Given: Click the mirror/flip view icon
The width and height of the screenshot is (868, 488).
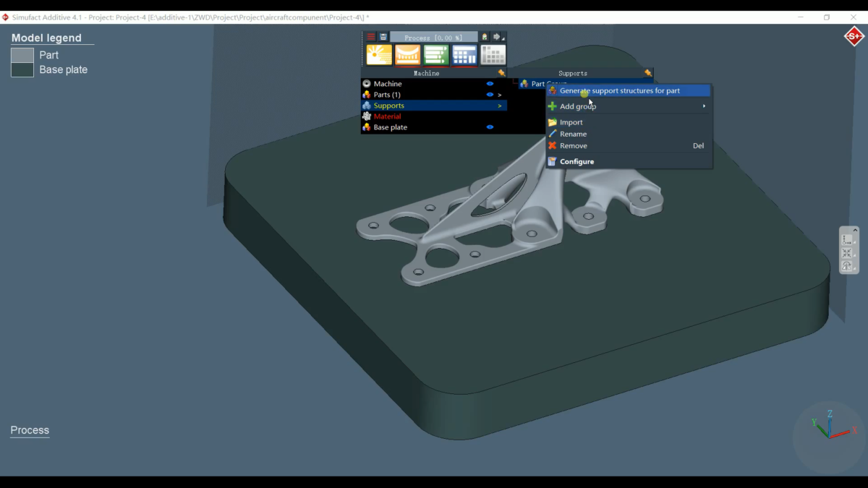Looking at the screenshot, I should (x=847, y=266).
